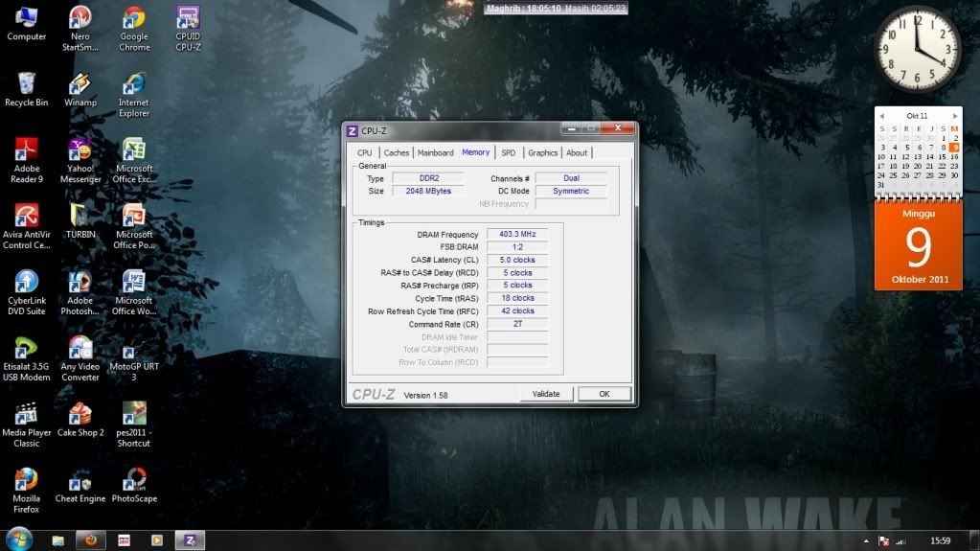Image resolution: width=980 pixels, height=551 pixels.
Task: Open Microsoft Office PowerPoint shortcut
Action: (134, 227)
